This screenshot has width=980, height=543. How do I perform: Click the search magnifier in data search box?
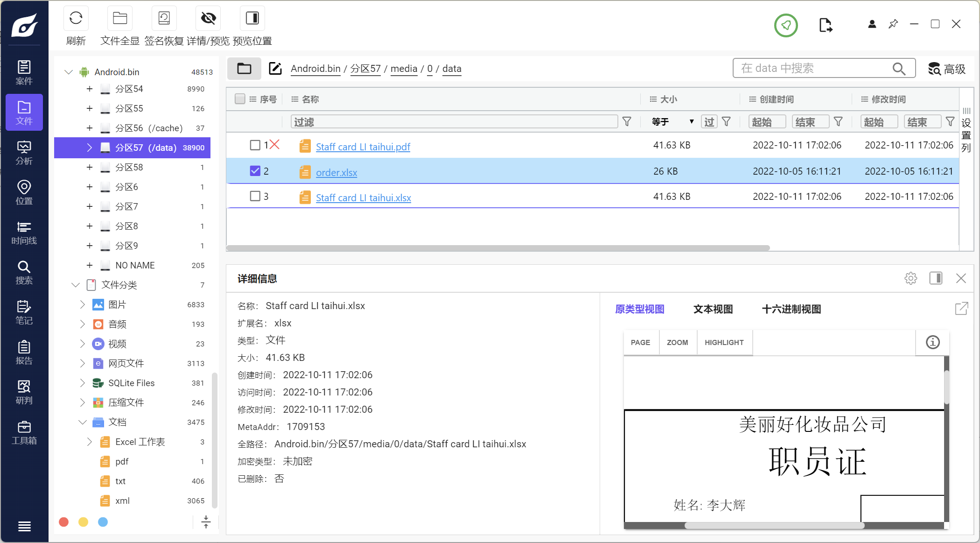tap(899, 69)
